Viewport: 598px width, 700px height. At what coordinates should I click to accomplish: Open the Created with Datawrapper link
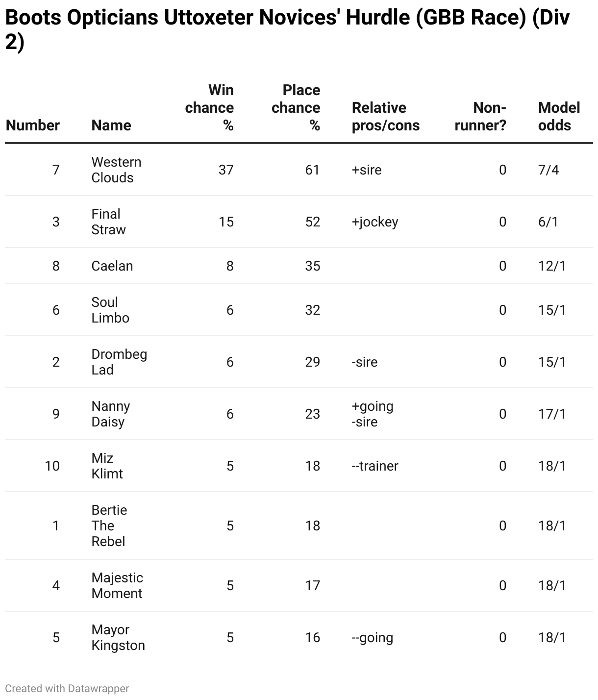67,688
